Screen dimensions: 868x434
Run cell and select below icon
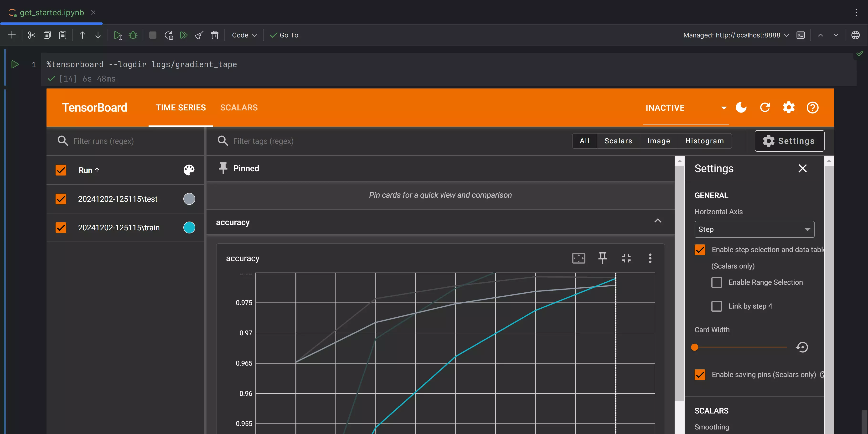118,35
